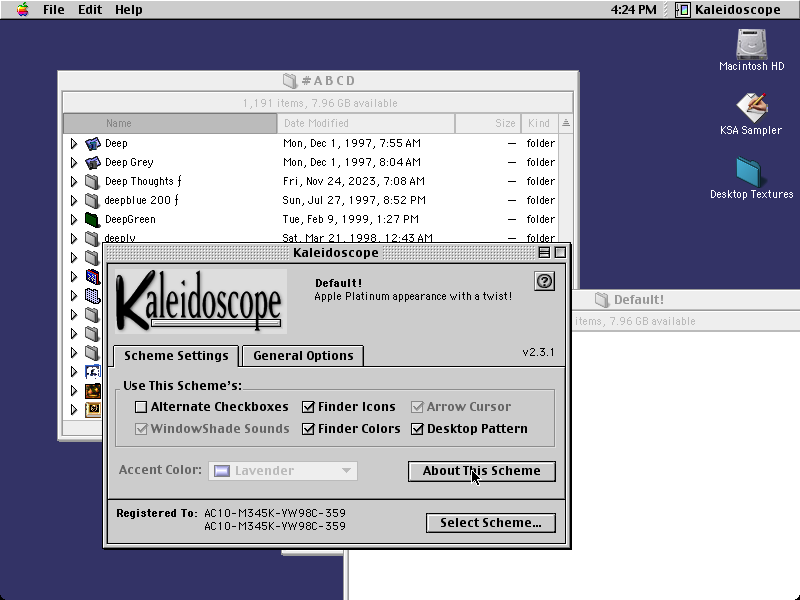Sort by the Name column header
The height and width of the screenshot is (600, 800).
click(x=170, y=123)
